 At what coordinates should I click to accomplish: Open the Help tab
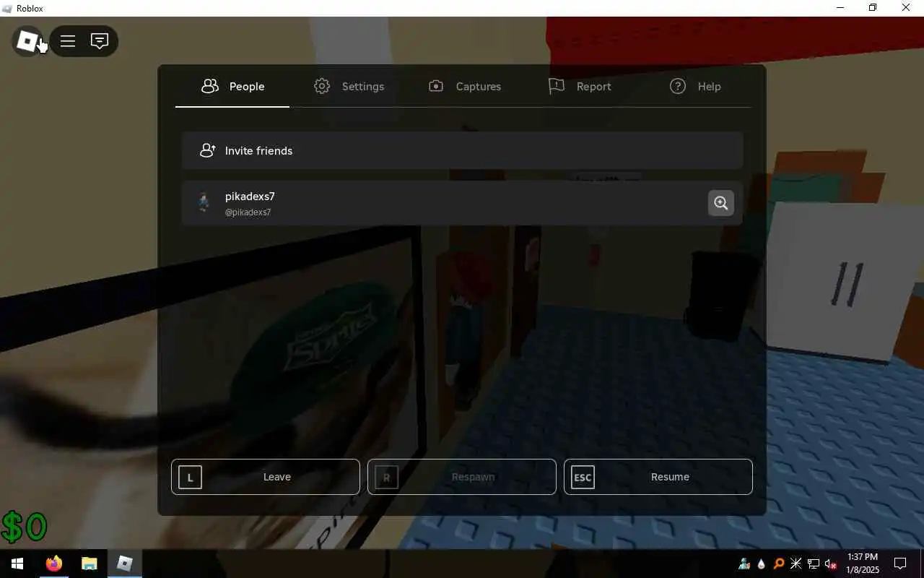pos(695,87)
